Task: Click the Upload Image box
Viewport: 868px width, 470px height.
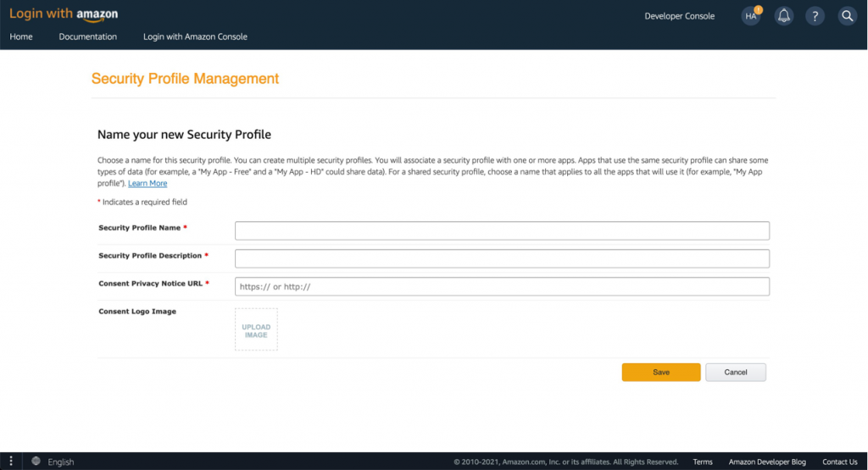Action: 256,329
